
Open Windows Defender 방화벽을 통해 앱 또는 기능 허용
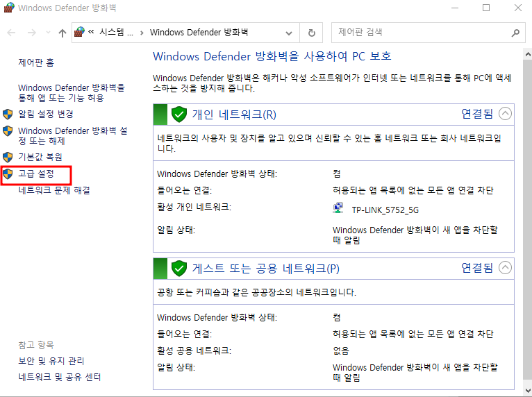pyautogui.click(x=72, y=93)
